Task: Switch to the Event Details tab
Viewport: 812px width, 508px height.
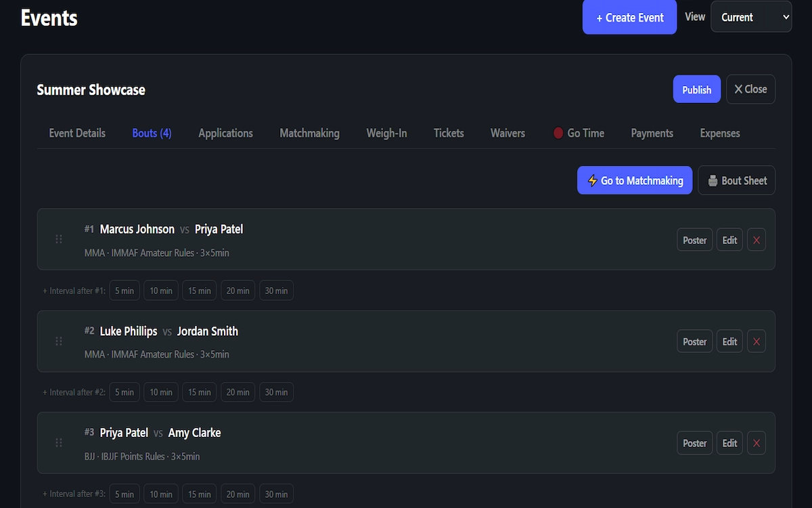Action: 77,133
